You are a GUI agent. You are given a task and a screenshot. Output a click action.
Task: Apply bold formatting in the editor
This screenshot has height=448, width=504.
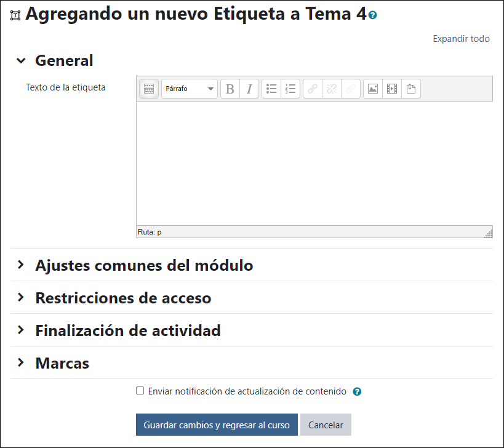230,89
